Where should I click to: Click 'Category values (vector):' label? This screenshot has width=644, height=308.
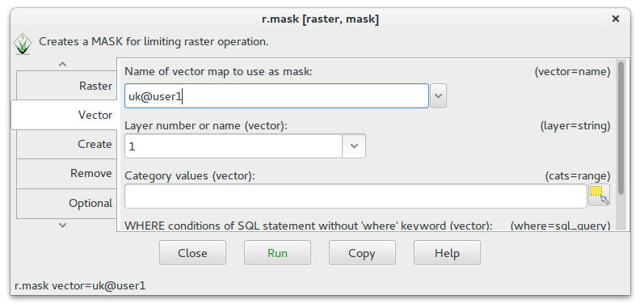click(x=190, y=176)
